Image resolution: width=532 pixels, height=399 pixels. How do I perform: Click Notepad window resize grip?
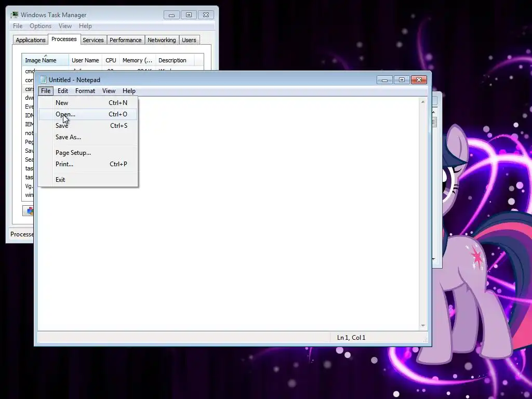(425, 340)
